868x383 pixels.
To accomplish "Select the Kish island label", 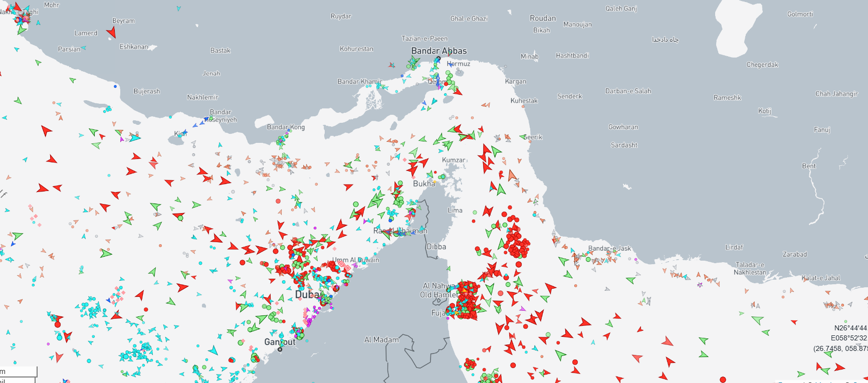I will 180,133.
